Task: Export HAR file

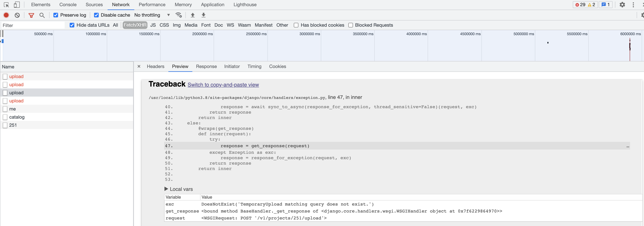Action: pos(204,15)
